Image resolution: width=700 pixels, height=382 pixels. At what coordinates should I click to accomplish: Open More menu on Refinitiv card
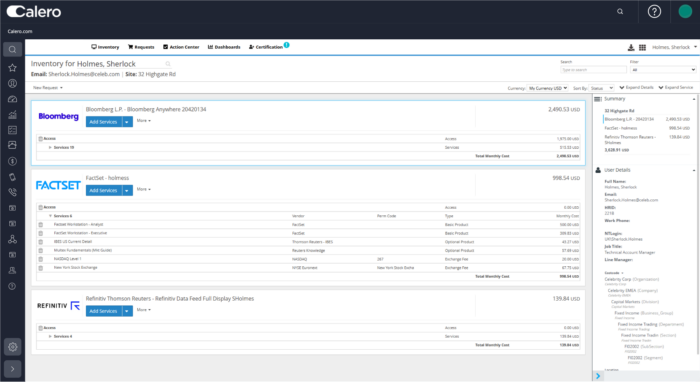coord(144,310)
